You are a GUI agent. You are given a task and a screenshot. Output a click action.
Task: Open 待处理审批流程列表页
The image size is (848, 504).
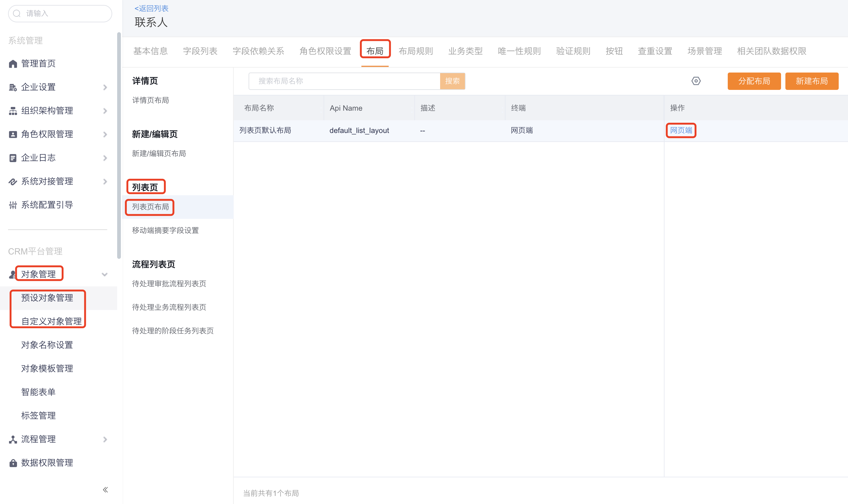click(169, 284)
